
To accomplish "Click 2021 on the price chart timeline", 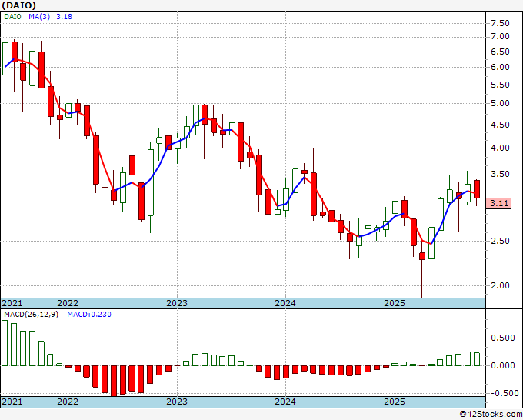I will click(x=12, y=303).
